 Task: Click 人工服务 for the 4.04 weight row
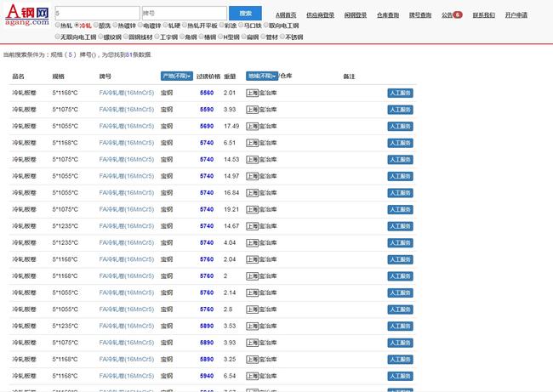coord(401,243)
